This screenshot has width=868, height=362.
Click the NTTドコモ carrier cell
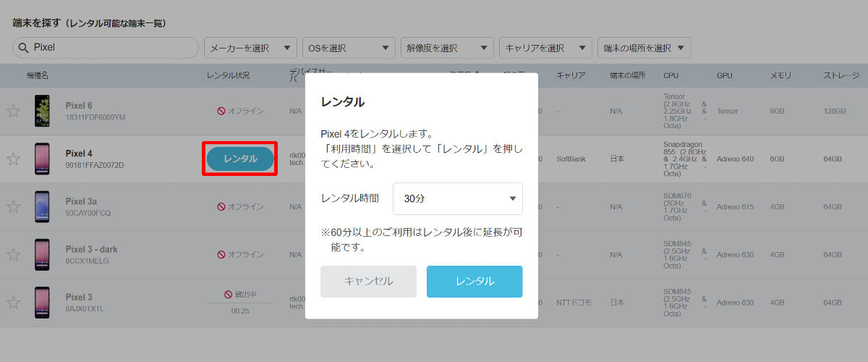[x=574, y=302]
